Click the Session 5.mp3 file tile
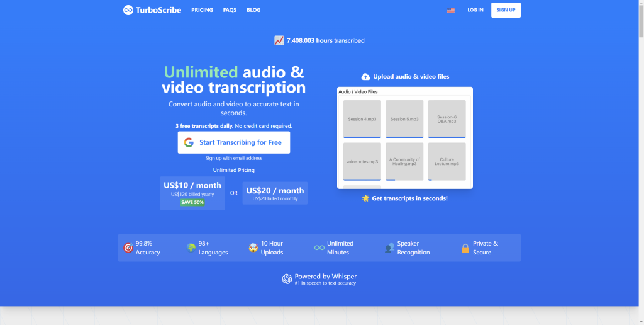This screenshot has width=644, height=325. pyautogui.click(x=404, y=119)
